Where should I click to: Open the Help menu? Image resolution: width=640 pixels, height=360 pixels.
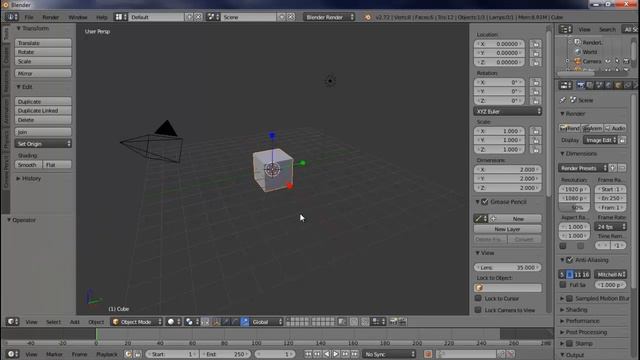coord(102,17)
